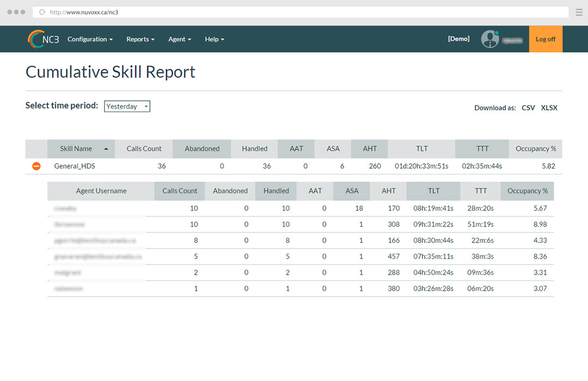Sort agents by Agent Username
The height and width of the screenshot is (381, 588).
(101, 191)
